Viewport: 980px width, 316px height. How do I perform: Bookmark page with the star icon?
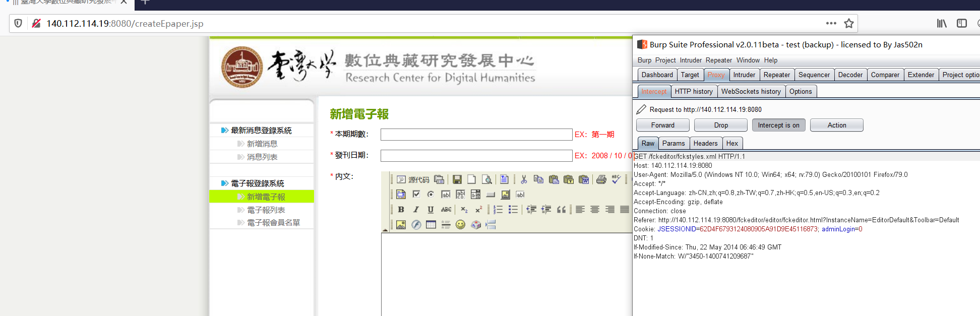pos(849,23)
